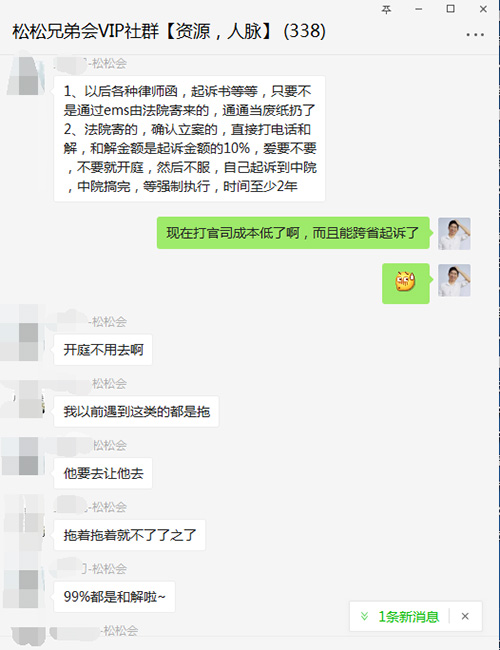Open chat info via three-dots icon
Viewport: 500px width, 650px height.
475,35
